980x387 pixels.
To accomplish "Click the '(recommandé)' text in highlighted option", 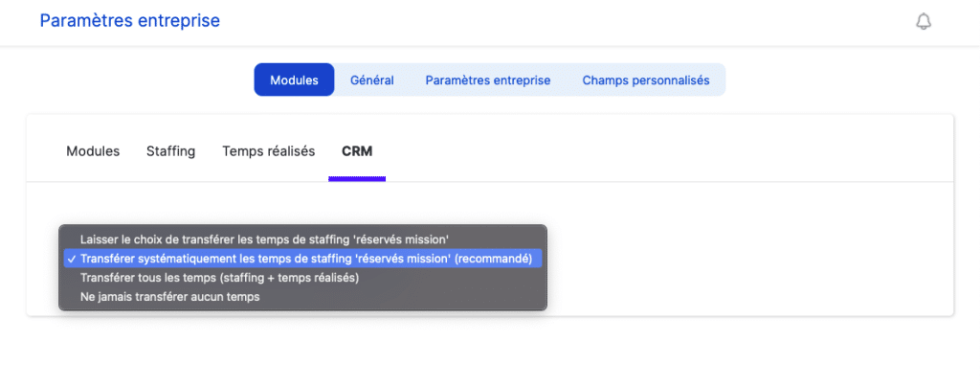I will [494, 259].
